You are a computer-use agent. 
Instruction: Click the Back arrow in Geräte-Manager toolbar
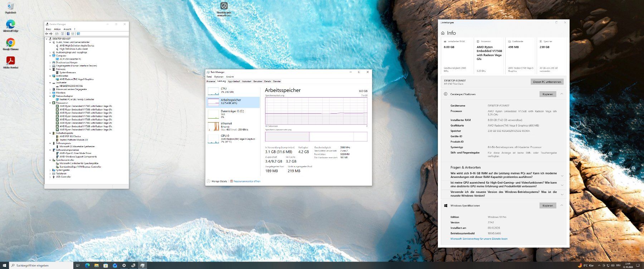coord(47,34)
